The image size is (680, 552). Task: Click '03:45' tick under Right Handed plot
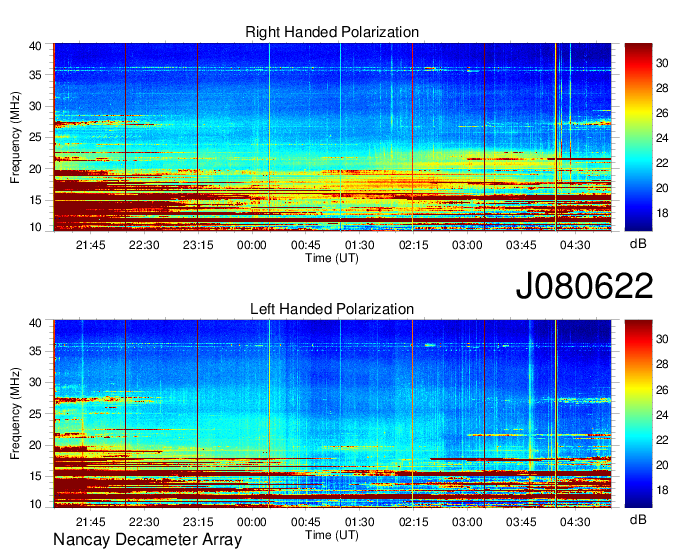click(521, 245)
